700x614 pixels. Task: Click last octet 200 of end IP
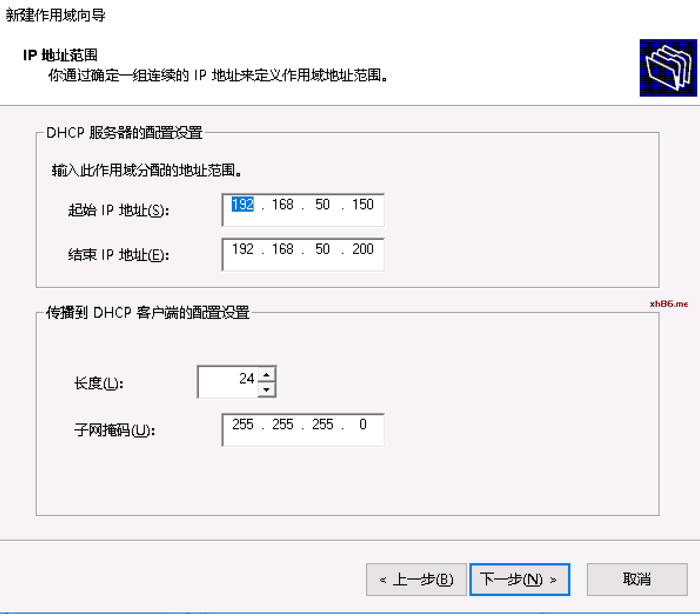coord(363,249)
